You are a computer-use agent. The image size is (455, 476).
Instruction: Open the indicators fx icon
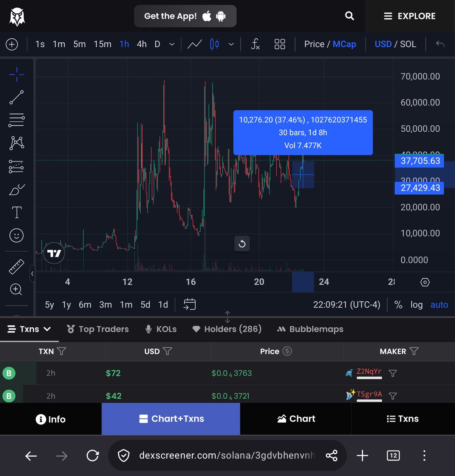[255, 44]
